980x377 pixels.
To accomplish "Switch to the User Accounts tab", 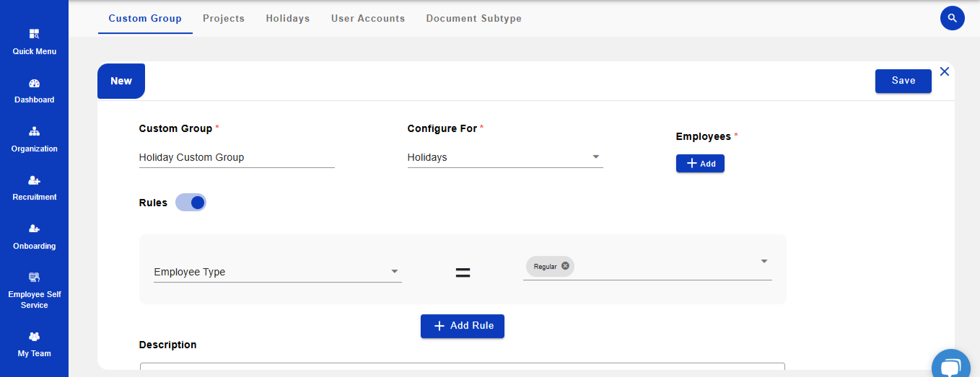I will [367, 18].
